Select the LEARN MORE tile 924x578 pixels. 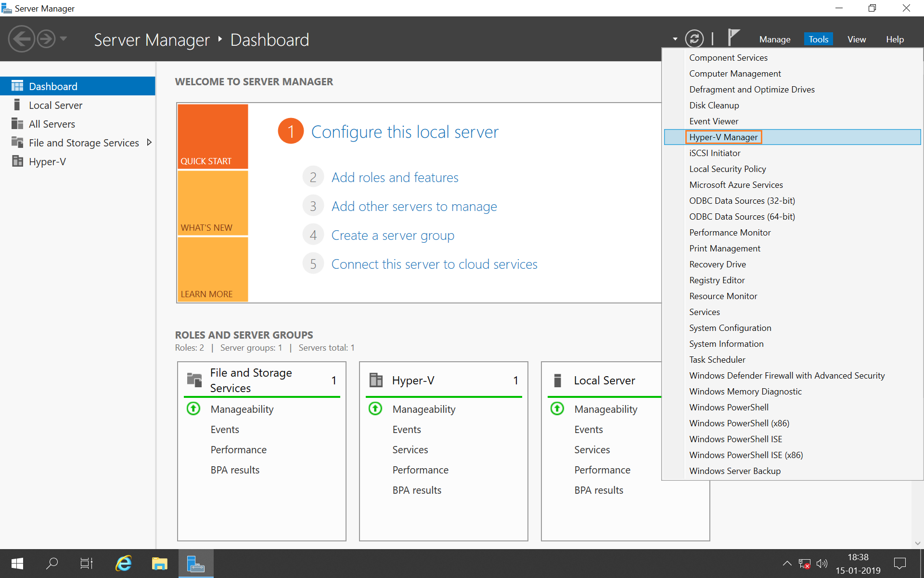tap(213, 269)
